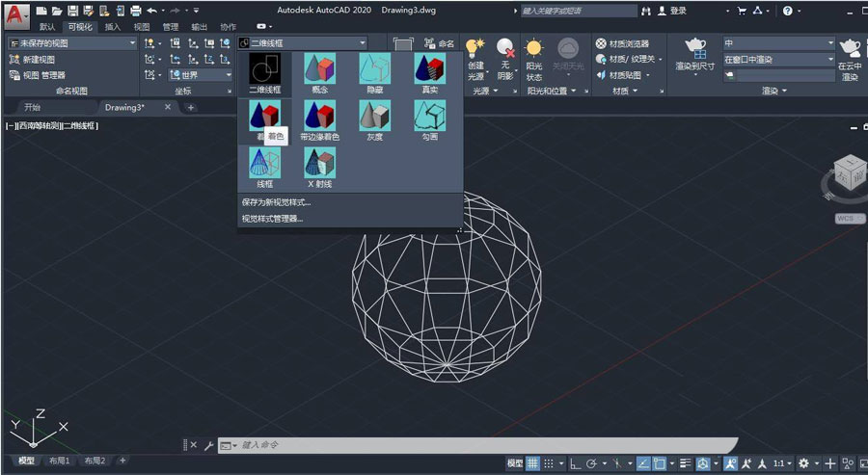Select the X 射线 visual style
This screenshot has width=868, height=475.
[320, 168]
